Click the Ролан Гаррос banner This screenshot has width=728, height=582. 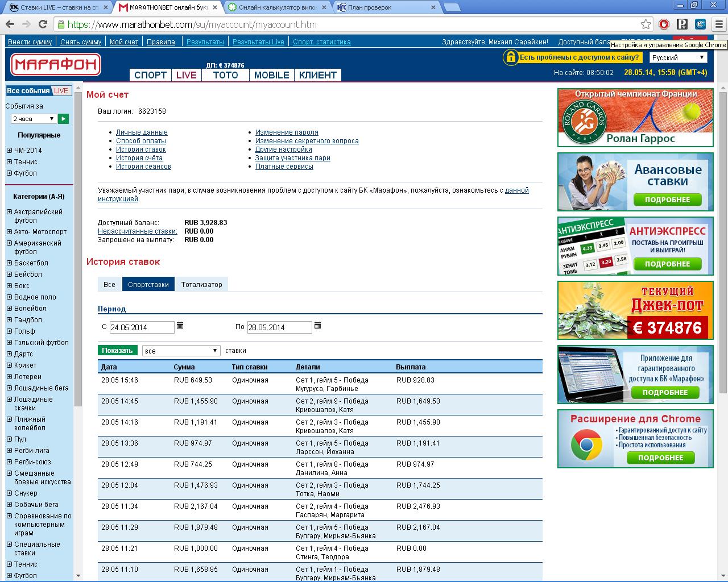coord(635,118)
